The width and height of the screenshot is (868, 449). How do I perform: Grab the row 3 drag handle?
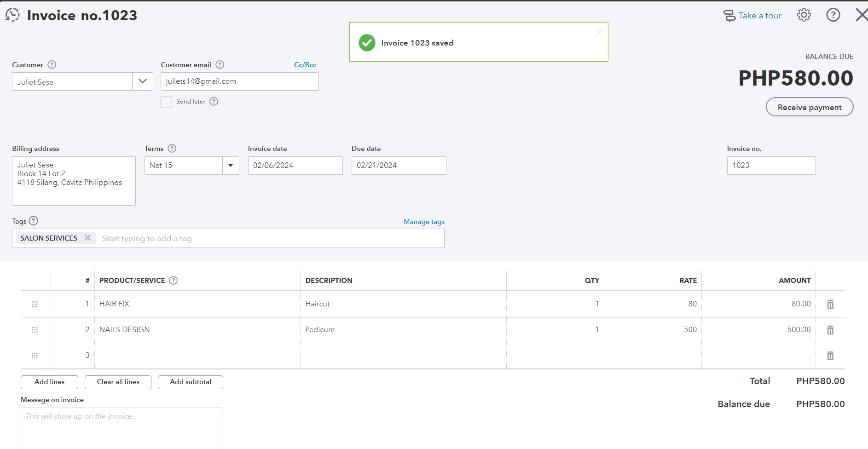tap(35, 356)
